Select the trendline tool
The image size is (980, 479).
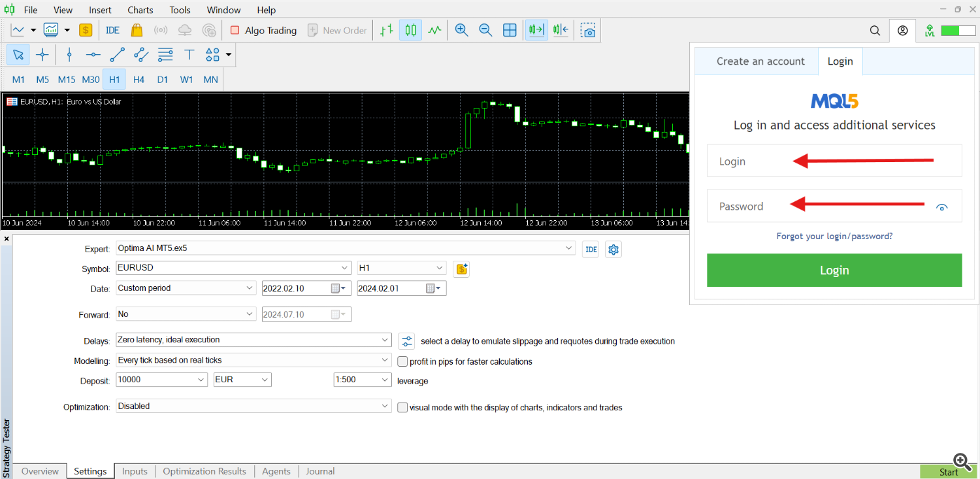[x=117, y=54]
